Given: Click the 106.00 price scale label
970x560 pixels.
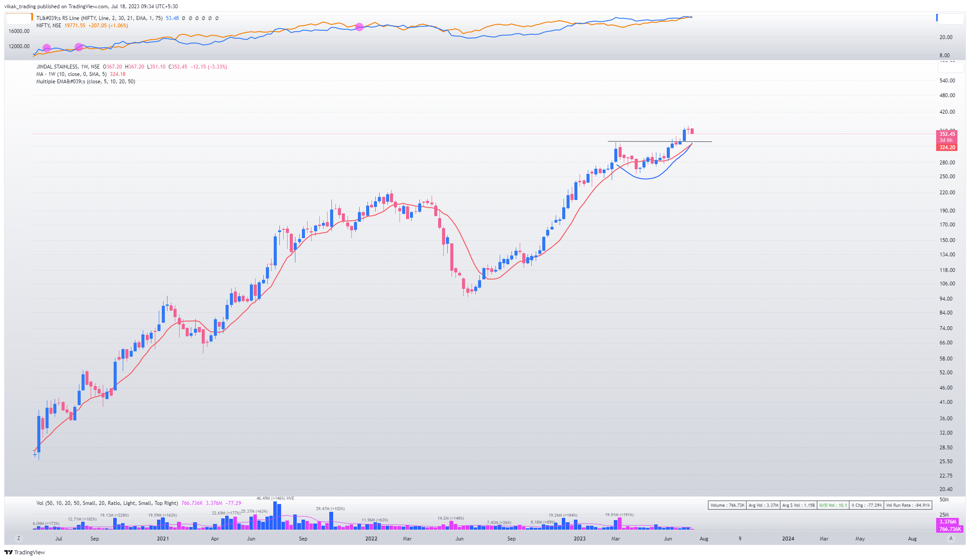Looking at the screenshot, I should coord(947,284).
